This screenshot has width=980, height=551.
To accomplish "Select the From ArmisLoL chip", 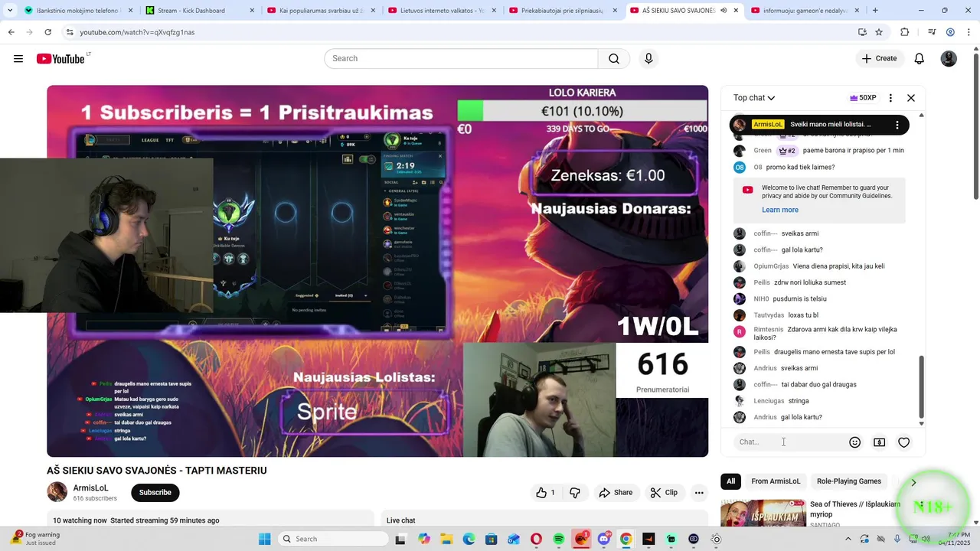I will pyautogui.click(x=776, y=481).
